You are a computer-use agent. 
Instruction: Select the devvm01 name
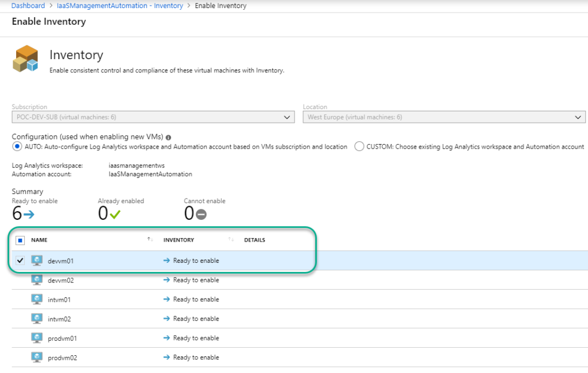[x=61, y=261]
